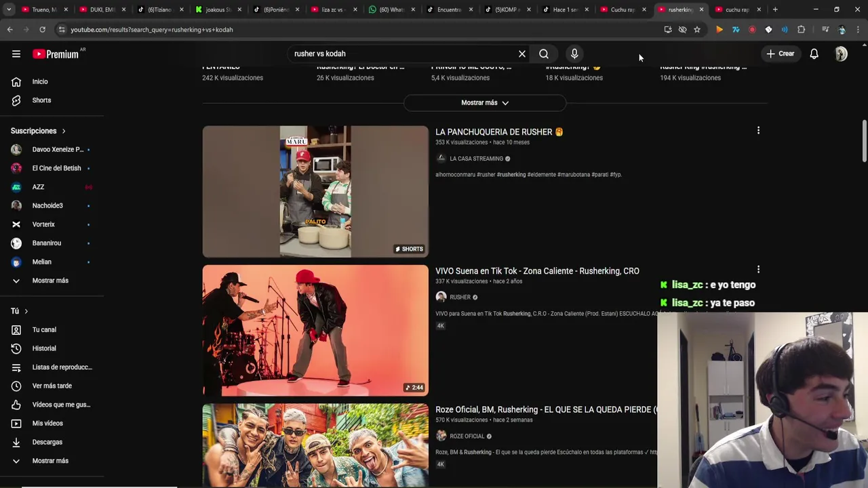Viewport: 868px width, 488px height.
Task: Open Bananirou channel
Action: pyautogui.click(x=52, y=243)
